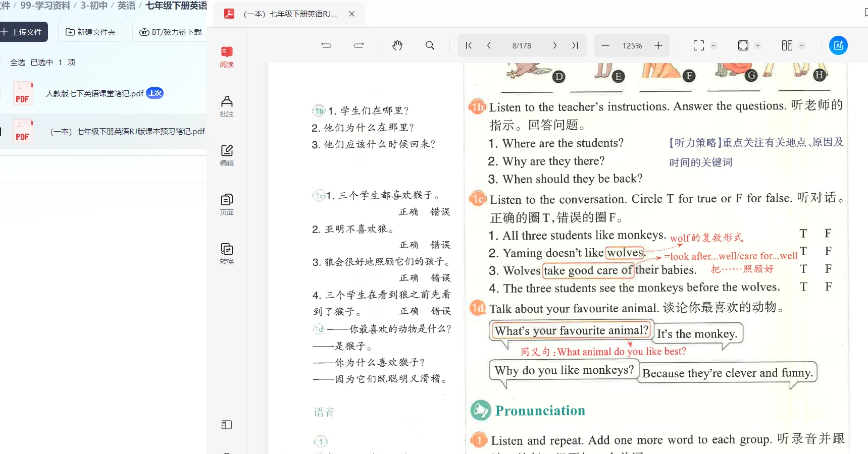This screenshot has height=454, width=868.
Task: Expand the fit page dropdown arrow
Action: point(758,45)
